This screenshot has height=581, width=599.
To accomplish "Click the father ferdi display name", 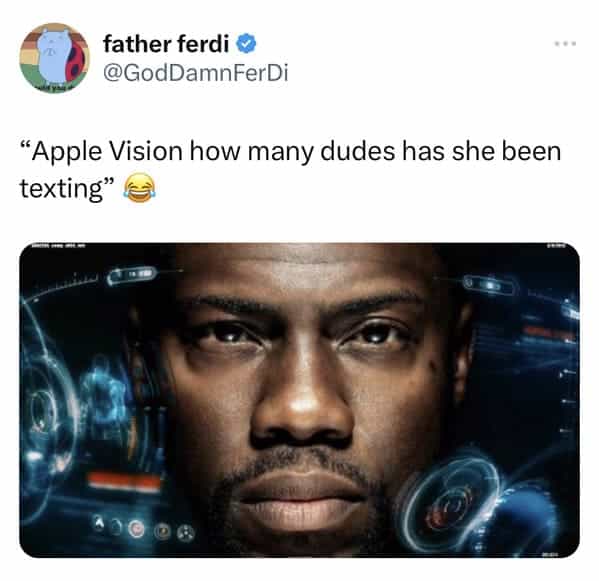I will click(x=166, y=44).
